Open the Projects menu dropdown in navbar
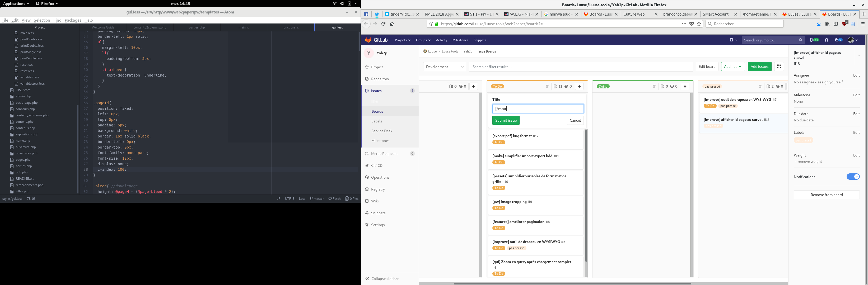 402,40
